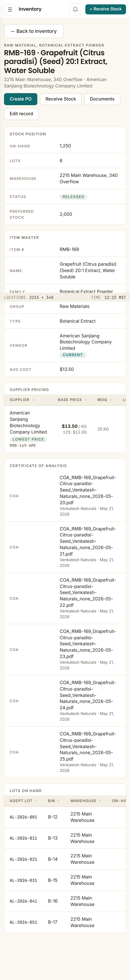
Task: Sort by the MOQ column arrow
Action: (x=110, y=400)
